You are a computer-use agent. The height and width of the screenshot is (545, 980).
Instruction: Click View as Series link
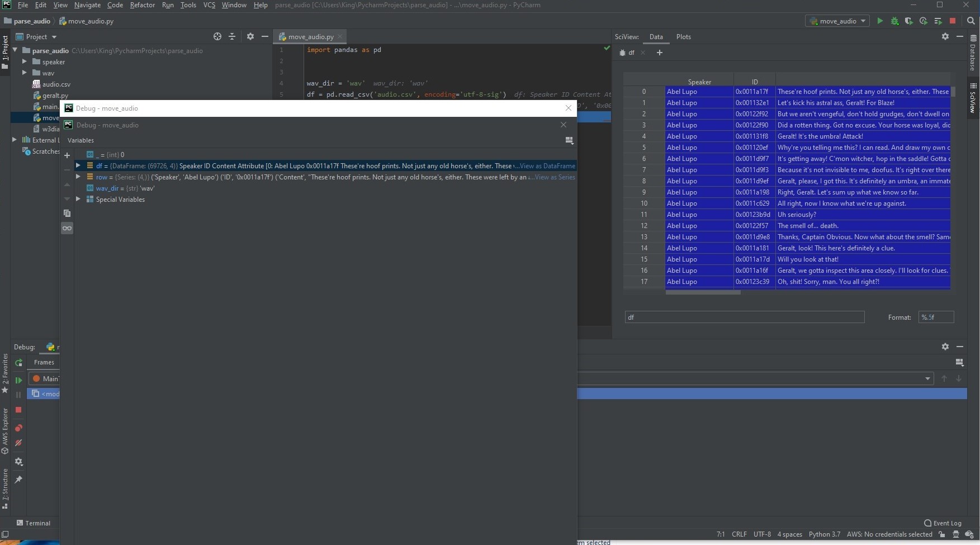tap(555, 177)
